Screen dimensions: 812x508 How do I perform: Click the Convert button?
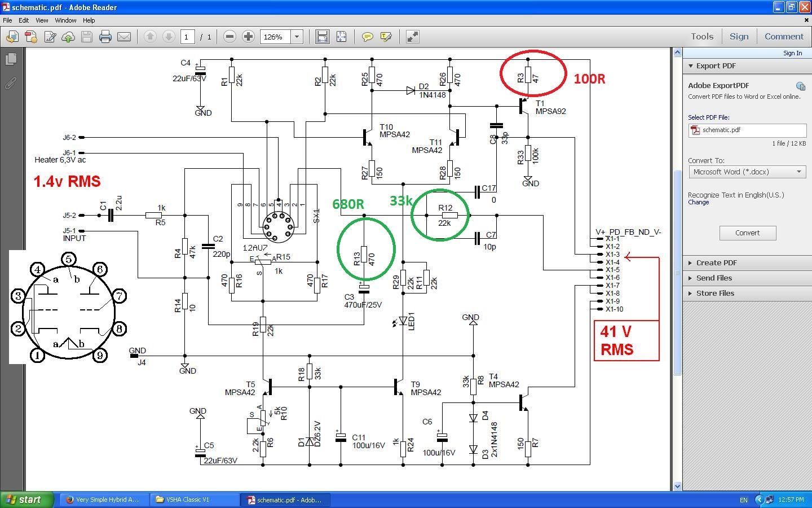coord(747,233)
